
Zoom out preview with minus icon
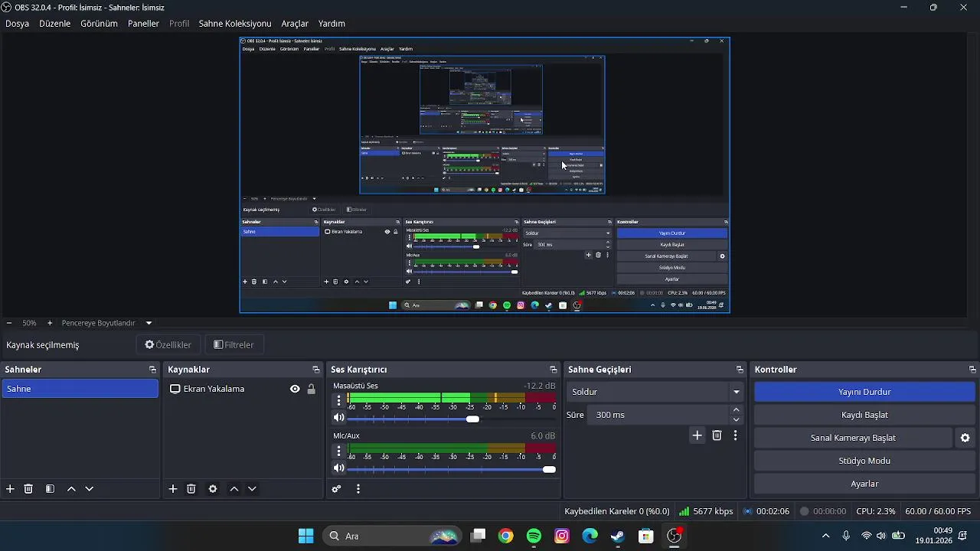(9, 323)
